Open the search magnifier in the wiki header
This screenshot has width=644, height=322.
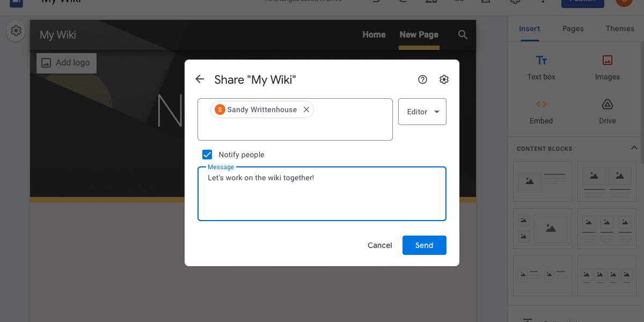point(463,35)
